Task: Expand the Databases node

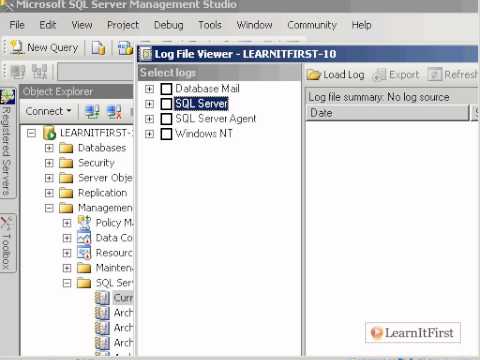Action: [49, 148]
